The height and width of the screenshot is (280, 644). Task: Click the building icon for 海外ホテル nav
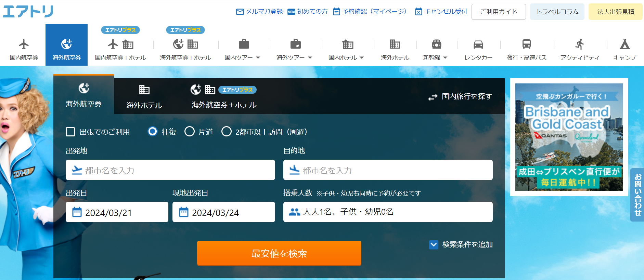click(395, 44)
